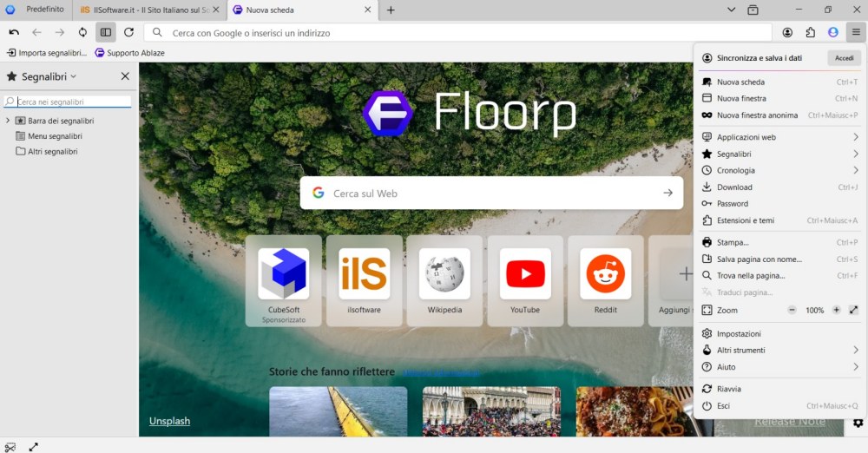Viewport: 868px width, 453px height.
Task: Expand Altri strumenti submenu
Action: (779, 351)
